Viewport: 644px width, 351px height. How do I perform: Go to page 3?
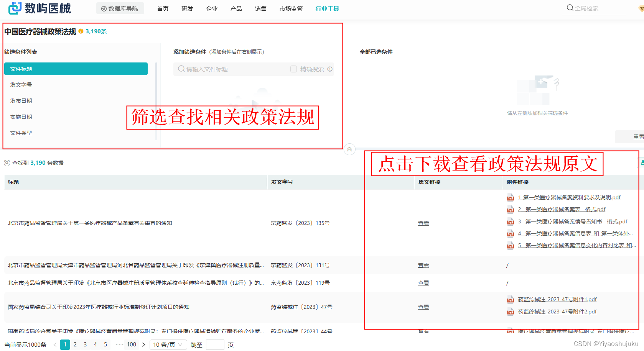[85, 344]
